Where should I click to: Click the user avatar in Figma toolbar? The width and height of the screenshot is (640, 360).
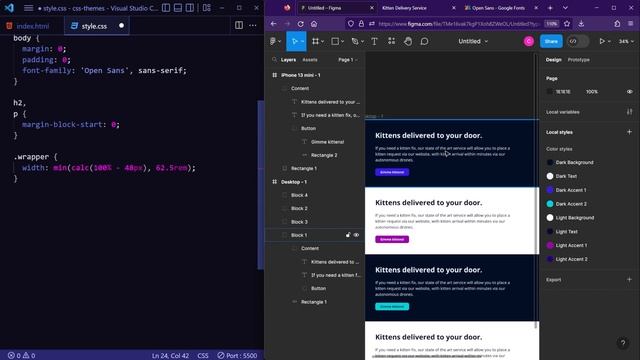[x=529, y=41]
